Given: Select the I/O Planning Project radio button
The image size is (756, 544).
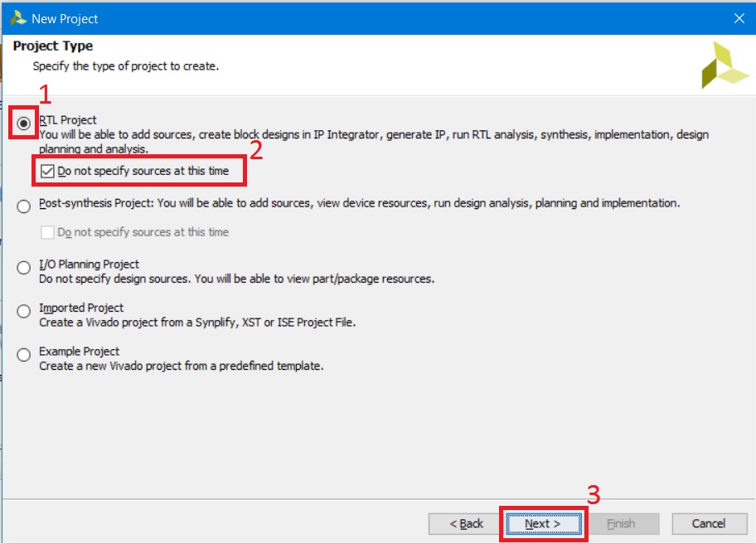Looking at the screenshot, I should [x=24, y=268].
